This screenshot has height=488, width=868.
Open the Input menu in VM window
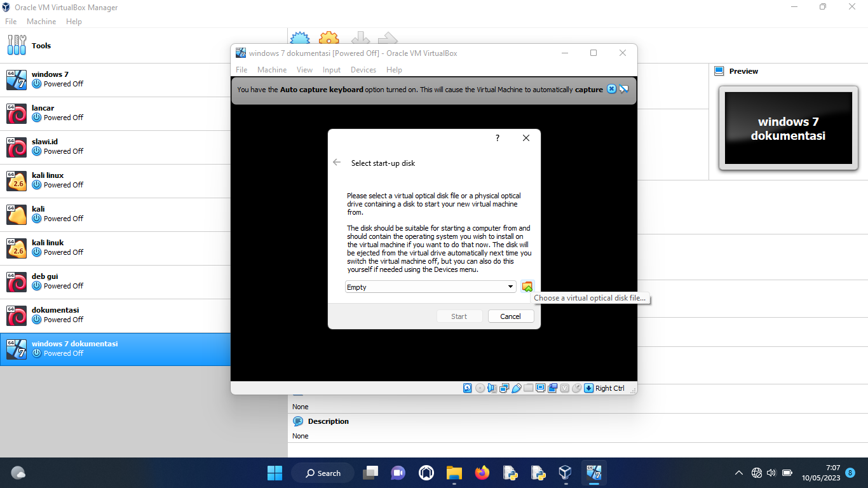point(332,70)
